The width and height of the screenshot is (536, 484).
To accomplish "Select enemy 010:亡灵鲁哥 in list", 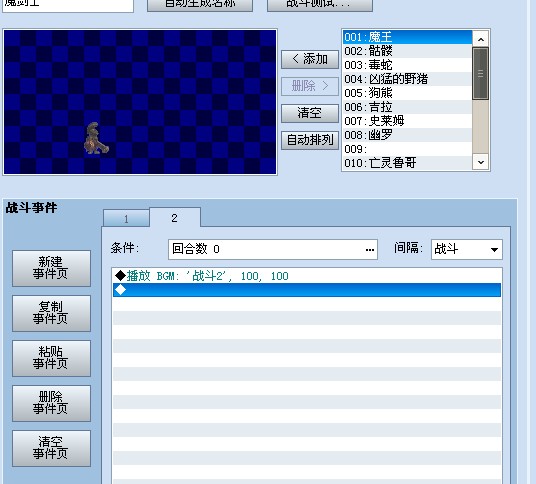I will tap(407, 163).
